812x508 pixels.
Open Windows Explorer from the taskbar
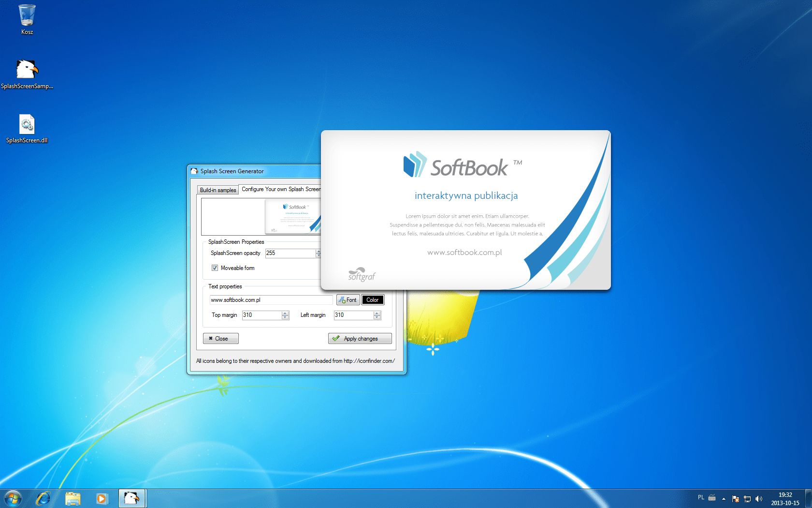point(72,498)
